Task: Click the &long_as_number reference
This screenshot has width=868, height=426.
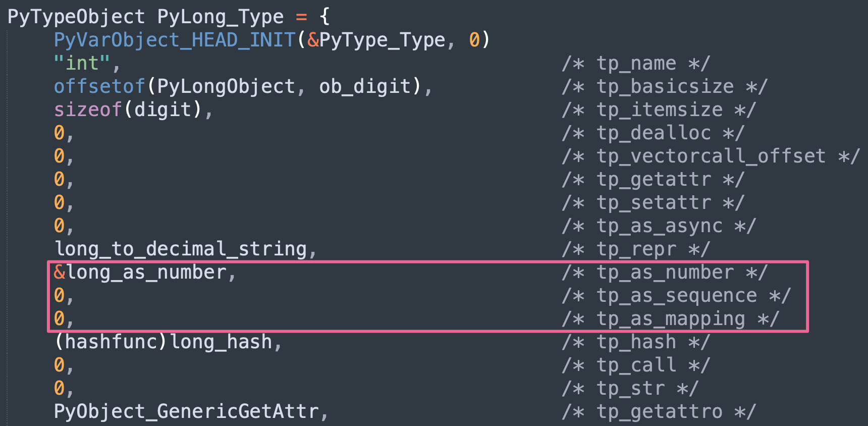Action: (140, 272)
